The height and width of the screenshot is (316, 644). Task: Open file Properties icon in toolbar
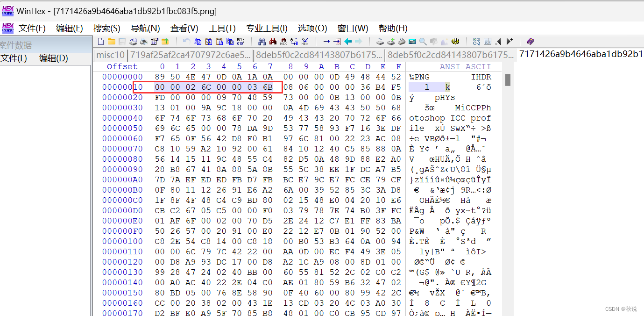point(154,41)
